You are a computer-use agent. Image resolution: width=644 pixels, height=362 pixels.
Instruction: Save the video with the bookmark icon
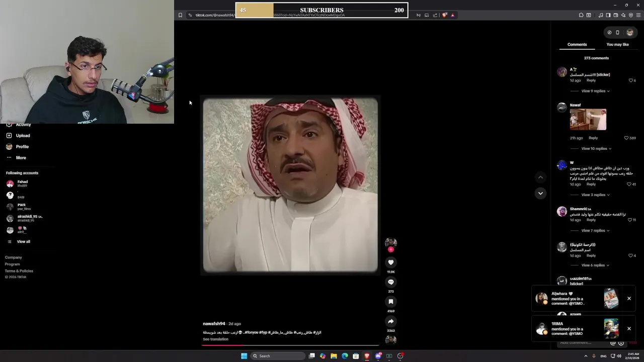[x=391, y=302]
